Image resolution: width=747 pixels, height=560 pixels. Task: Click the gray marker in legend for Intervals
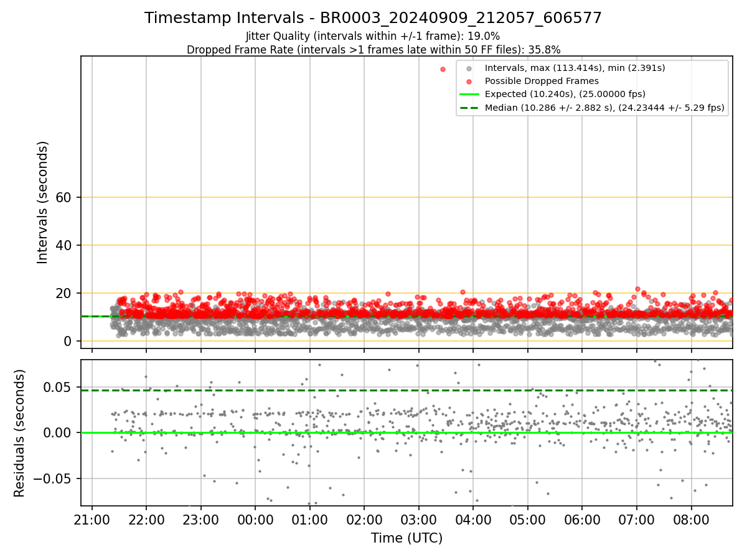click(469, 68)
